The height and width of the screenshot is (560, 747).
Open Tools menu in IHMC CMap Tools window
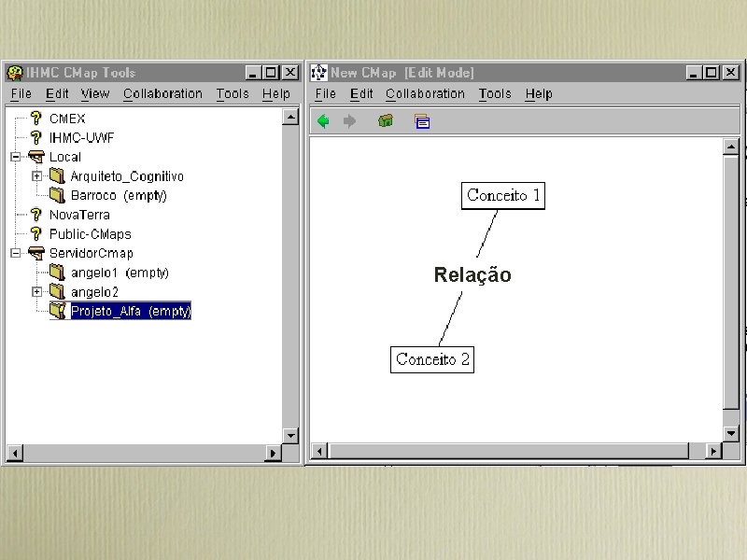coord(233,94)
